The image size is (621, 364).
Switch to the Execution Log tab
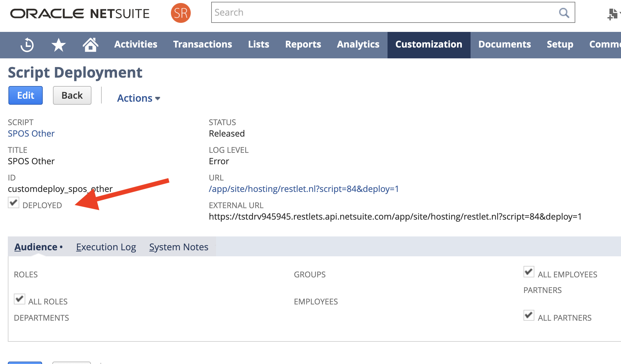tap(106, 247)
